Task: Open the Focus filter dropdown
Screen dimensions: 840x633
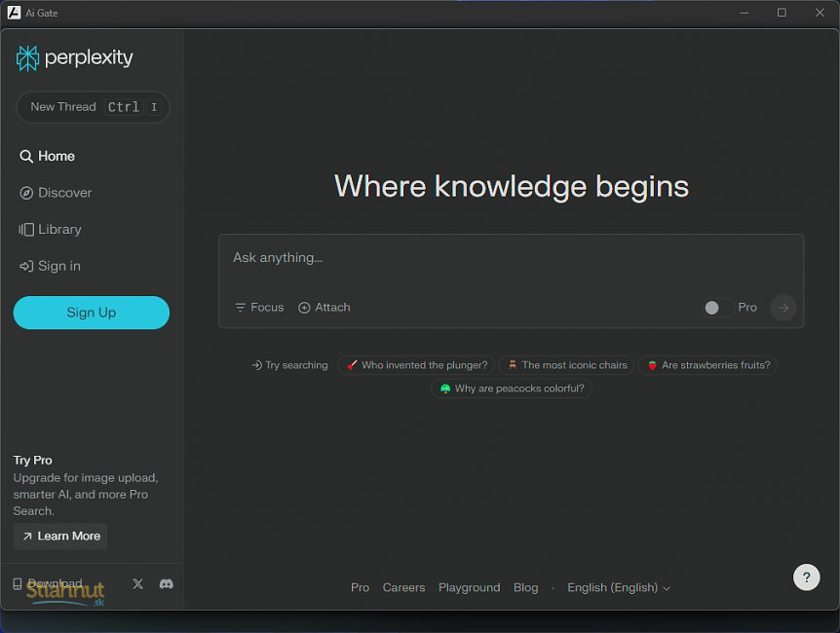Action: [x=259, y=308]
